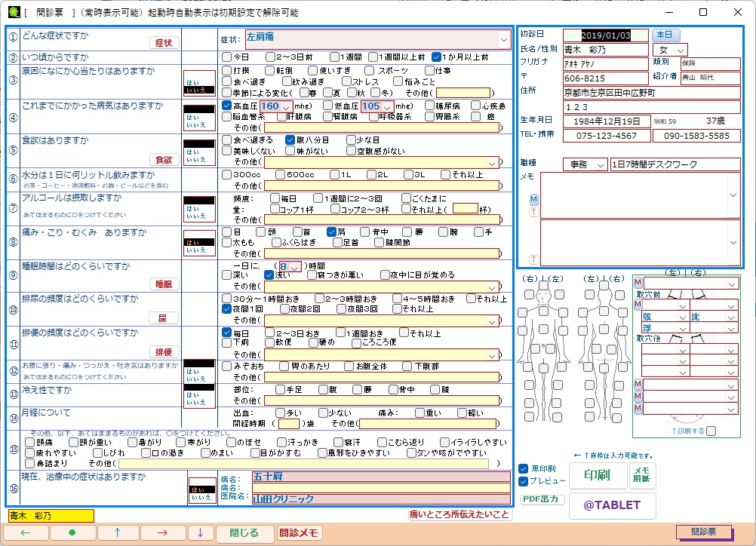
Task: Click the head point on the front body diagram
Action: [x=544, y=285]
